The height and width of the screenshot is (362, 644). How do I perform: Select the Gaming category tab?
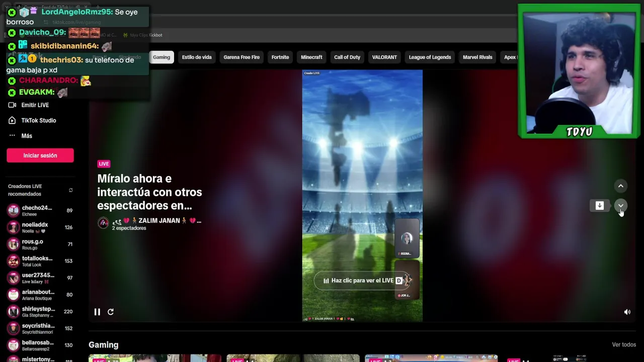[162, 57]
